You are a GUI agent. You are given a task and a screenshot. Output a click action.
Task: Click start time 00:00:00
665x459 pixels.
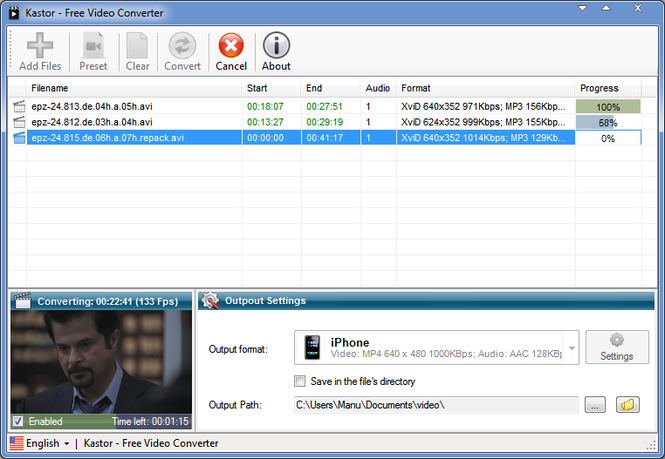pyautogui.click(x=265, y=138)
